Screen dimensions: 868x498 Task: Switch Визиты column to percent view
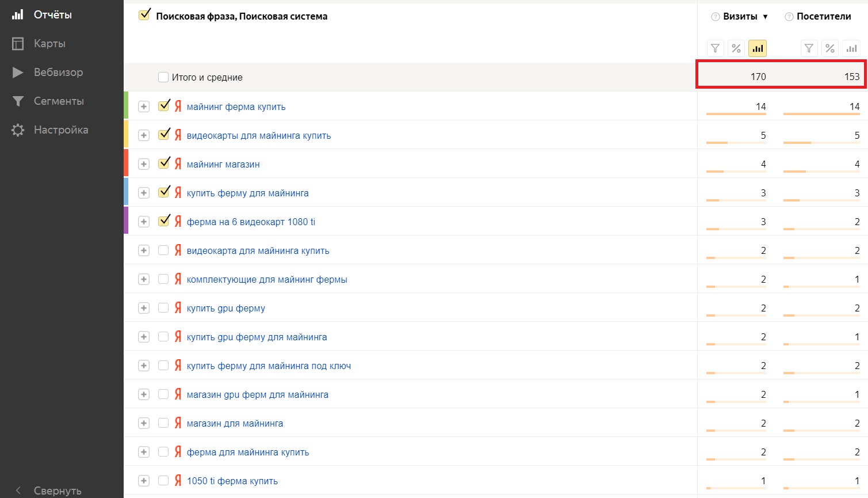click(736, 48)
